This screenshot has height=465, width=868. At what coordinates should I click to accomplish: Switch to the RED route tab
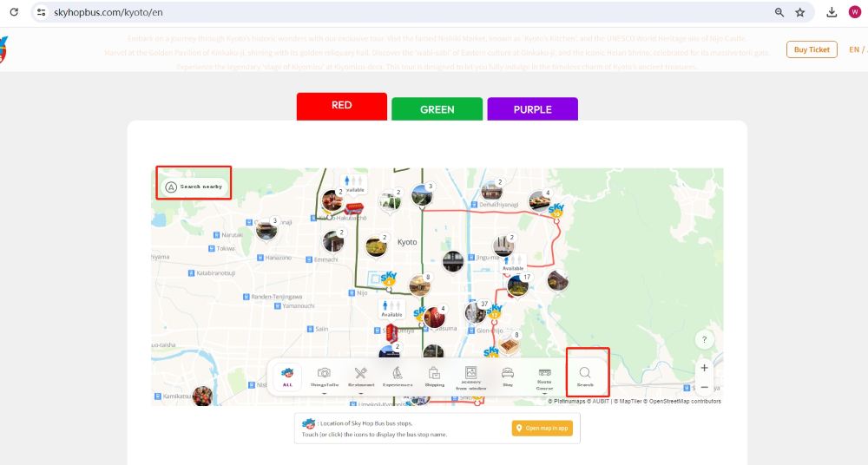click(x=341, y=106)
